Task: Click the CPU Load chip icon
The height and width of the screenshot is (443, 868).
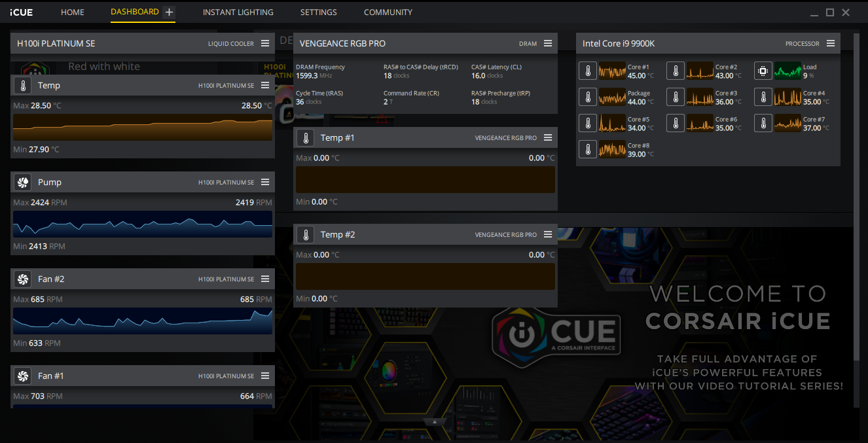Action: [x=763, y=71]
